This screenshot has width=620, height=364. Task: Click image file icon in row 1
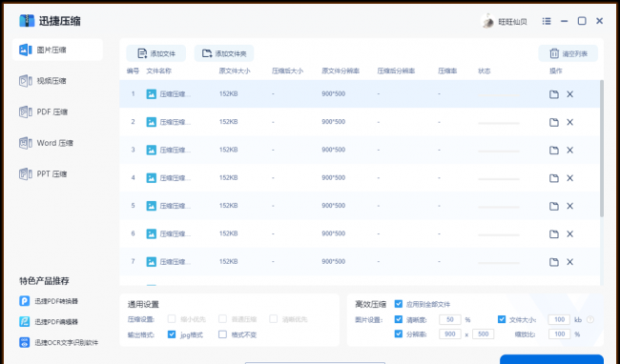click(151, 94)
